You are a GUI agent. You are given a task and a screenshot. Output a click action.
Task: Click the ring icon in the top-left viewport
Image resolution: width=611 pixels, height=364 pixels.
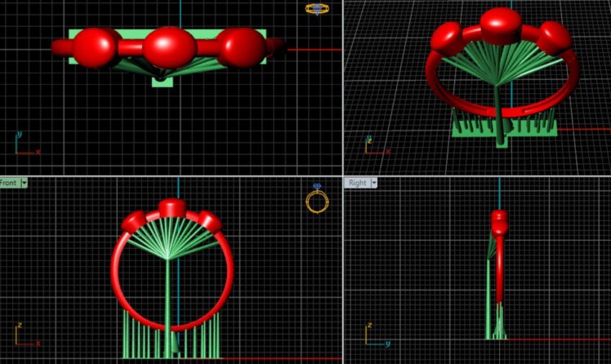(x=317, y=9)
